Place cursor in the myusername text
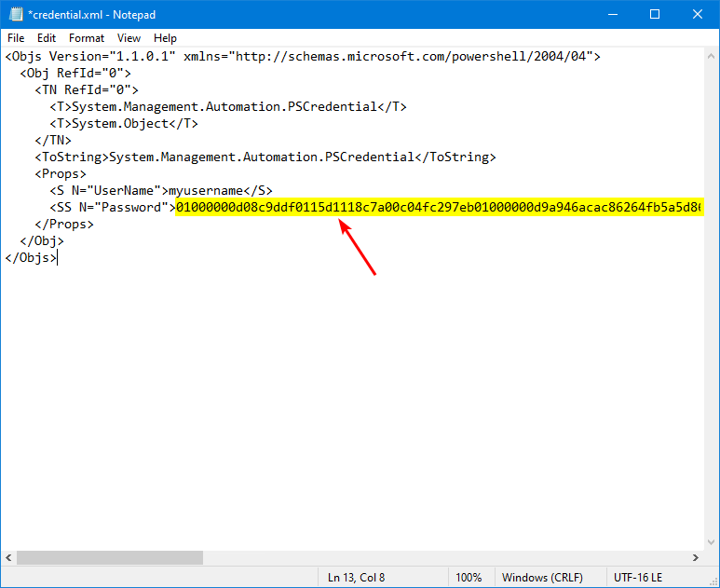Image resolution: width=720 pixels, height=588 pixels. coord(204,191)
